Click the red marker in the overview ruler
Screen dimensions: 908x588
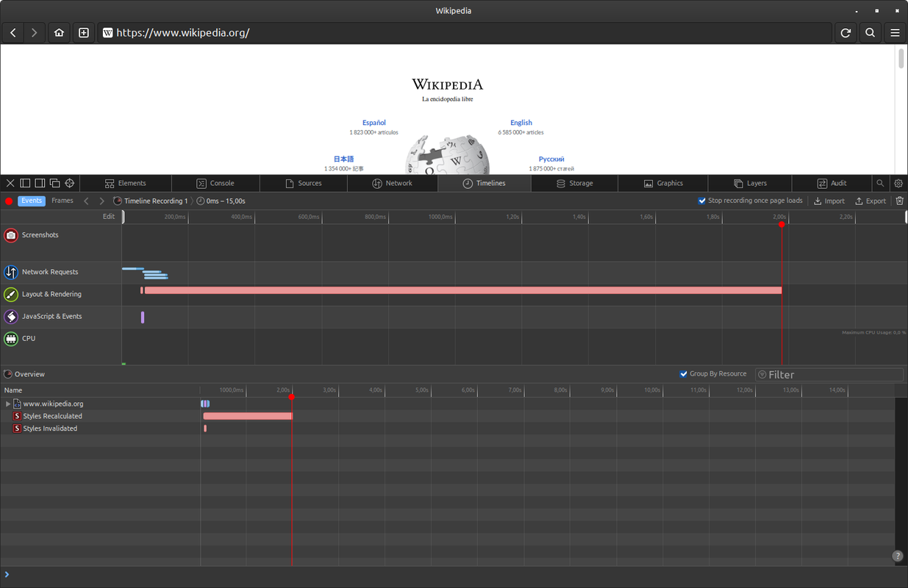coord(292,397)
